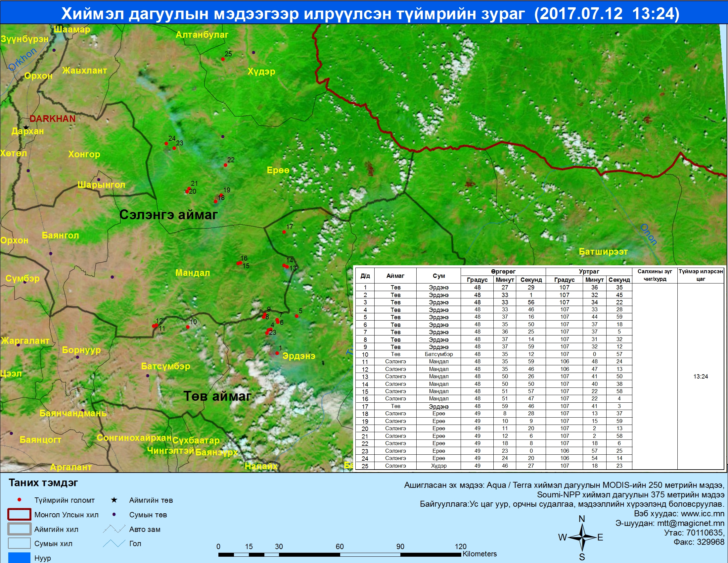Screen dimensions: 728x563
Task: Click fire hotspot number 19 on the map
Action: pyautogui.click(x=221, y=195)
